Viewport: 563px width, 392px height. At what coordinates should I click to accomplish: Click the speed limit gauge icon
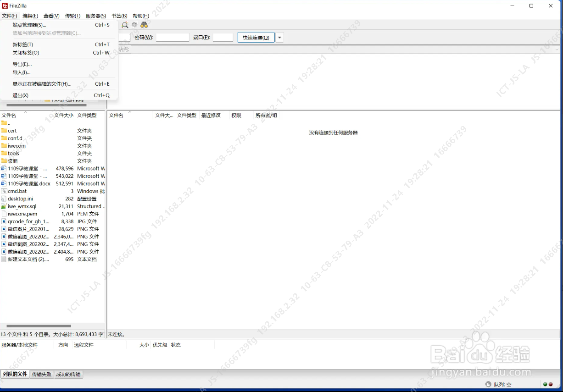488,384
